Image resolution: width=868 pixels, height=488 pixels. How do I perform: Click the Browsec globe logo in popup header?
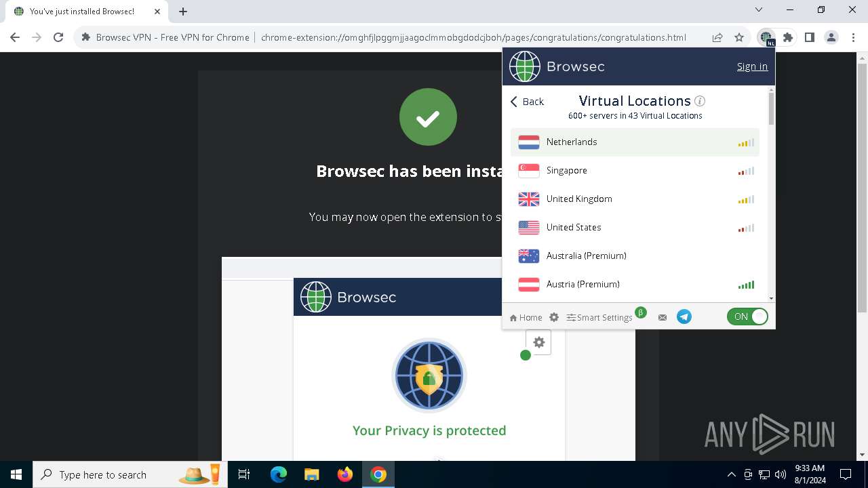coord(525,66)
